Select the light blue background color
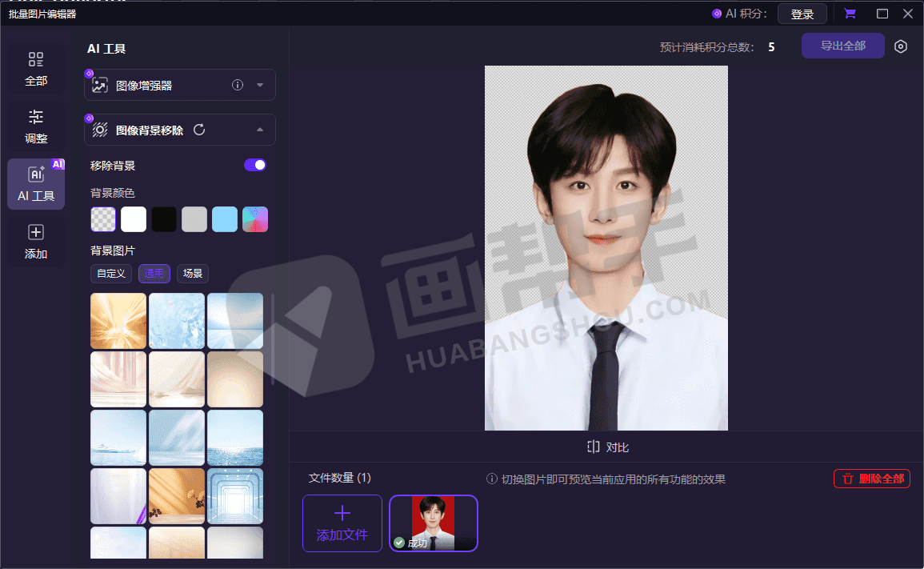The height and width of the screenshot is (569, 924). pyautogui.click(x=225, y=219)
